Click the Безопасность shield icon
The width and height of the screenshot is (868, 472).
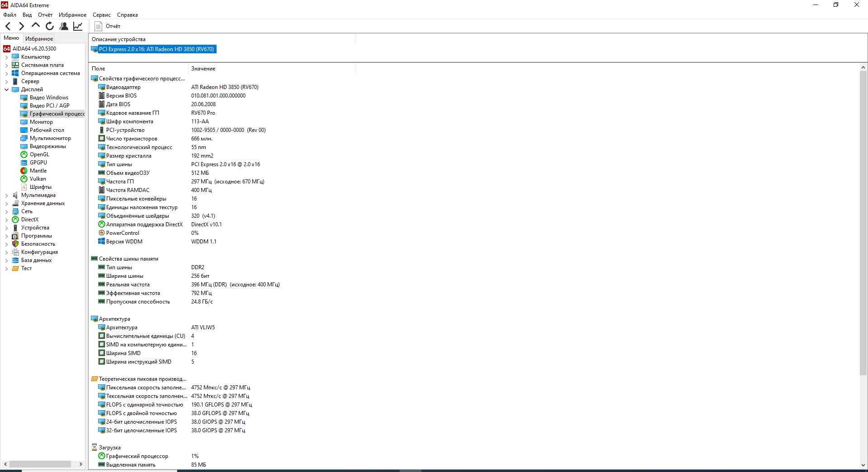(15, 244)
